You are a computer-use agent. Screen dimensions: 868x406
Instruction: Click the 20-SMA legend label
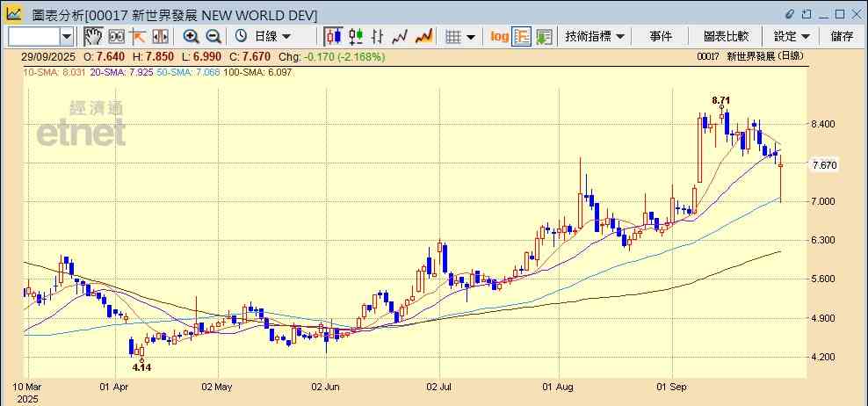(x=120, y=73)
